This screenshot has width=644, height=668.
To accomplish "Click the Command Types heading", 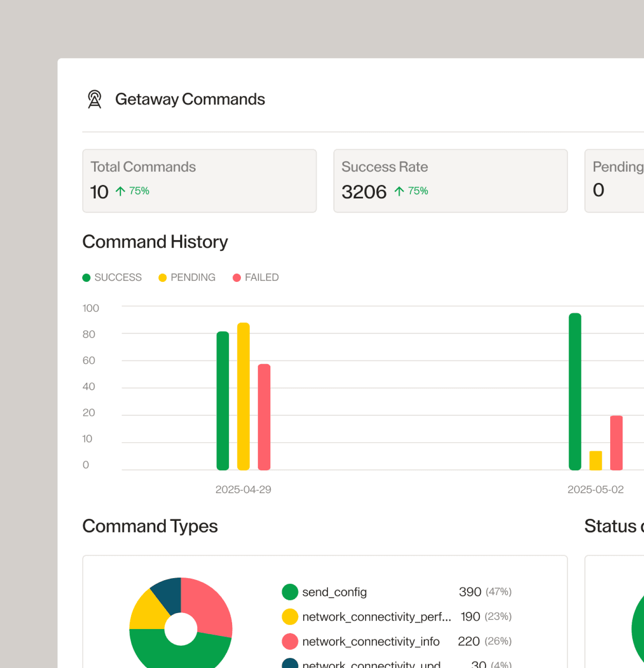I will pyautogui.click(x=150, y=526).
